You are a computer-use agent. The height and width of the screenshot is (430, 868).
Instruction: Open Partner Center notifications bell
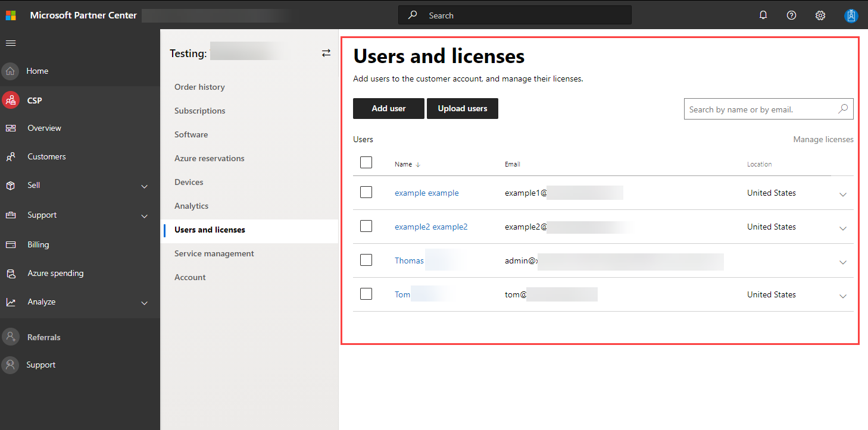point(763,15)
